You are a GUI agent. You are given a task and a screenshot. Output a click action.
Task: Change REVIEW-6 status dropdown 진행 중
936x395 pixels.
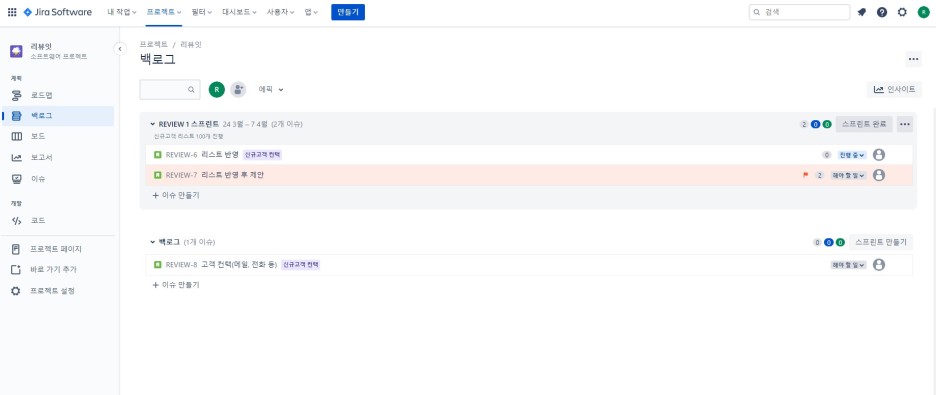(851, 155)
